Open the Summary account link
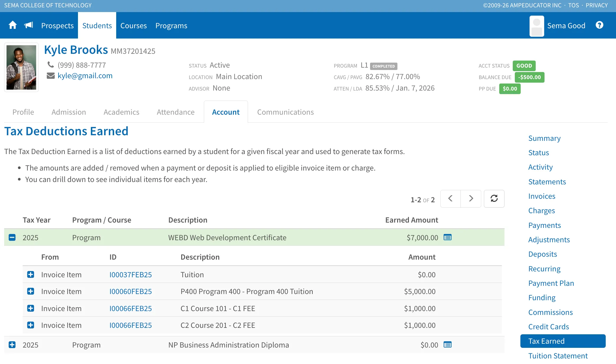616x364 pixels. click(544, 138)
